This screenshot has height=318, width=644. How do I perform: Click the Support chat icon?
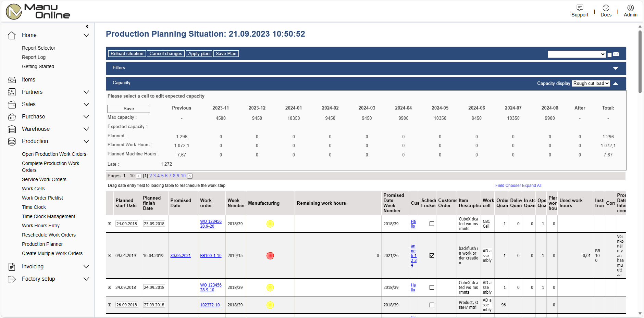tap(580, 8)
